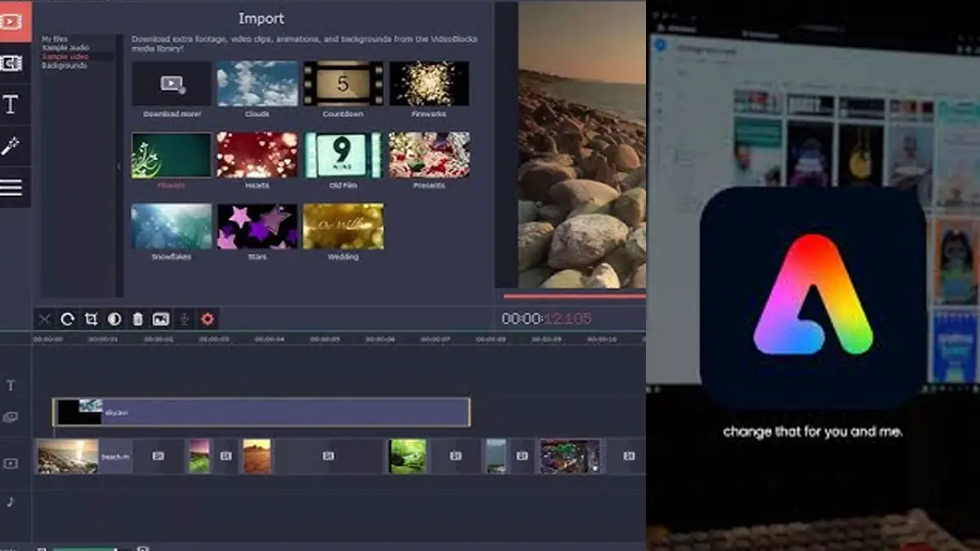Collapse the import folder list panel arrow
The height and width of the screenshot is (551, 980).
click(x=119, y=166)
